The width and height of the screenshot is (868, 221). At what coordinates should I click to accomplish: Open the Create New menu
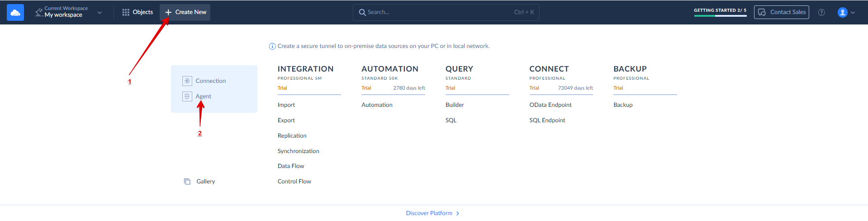(x=185, y=12)
